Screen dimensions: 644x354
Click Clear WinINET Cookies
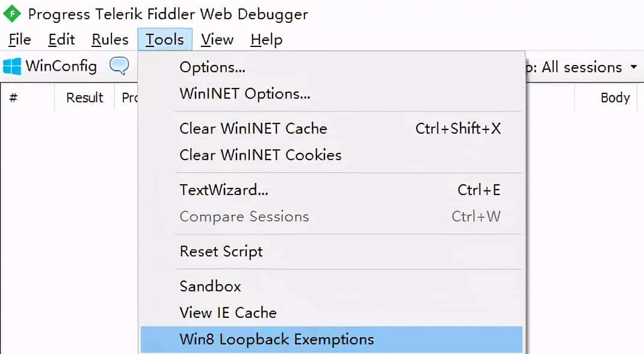261,155
